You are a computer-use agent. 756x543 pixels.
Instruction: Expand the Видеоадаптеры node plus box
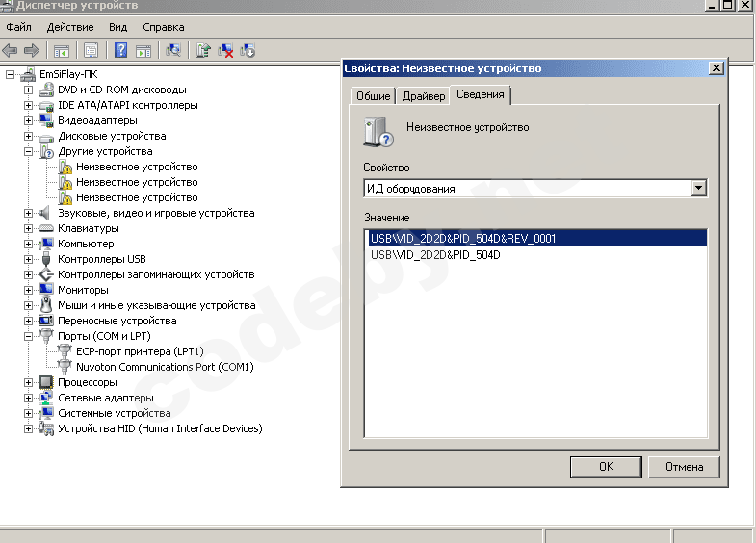29,120
